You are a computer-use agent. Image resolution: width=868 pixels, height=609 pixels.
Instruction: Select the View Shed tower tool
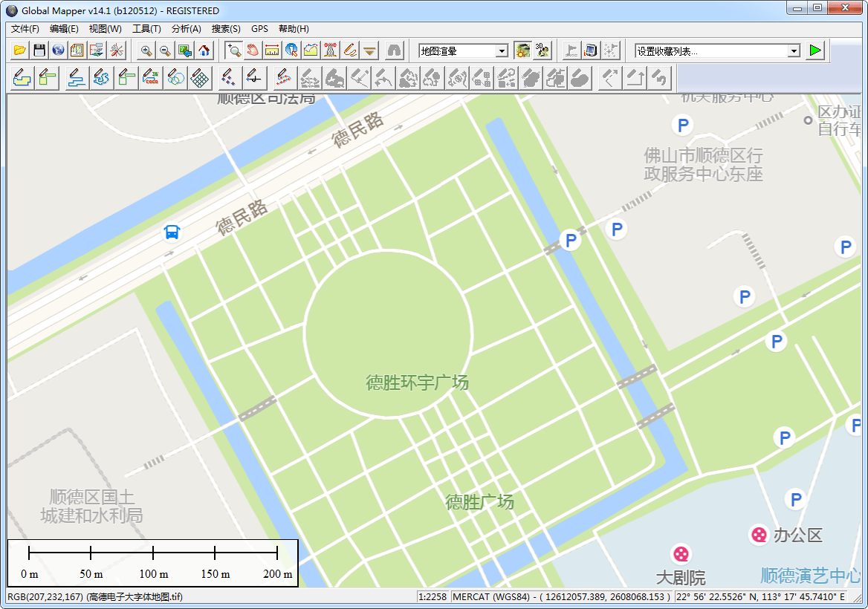pyautogui.click(x=330, y=51)
